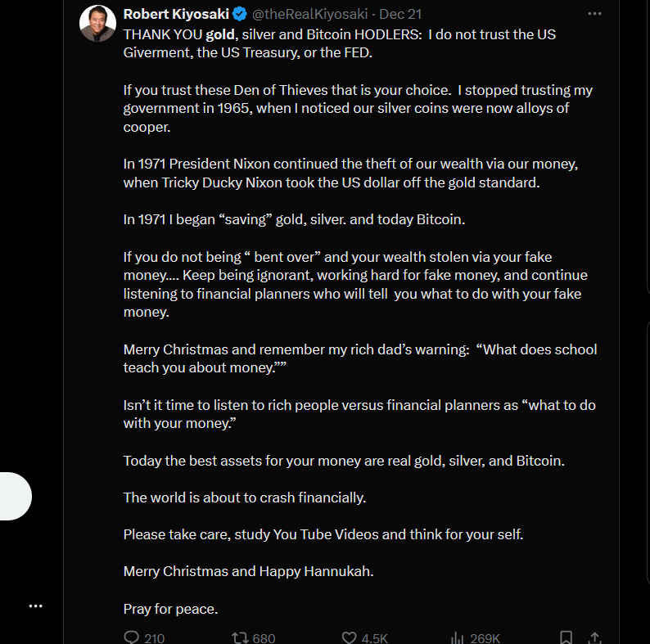Open the @theRealKiyosaki handle link
This screenshot has height=644, width=650.
(309, 14)
